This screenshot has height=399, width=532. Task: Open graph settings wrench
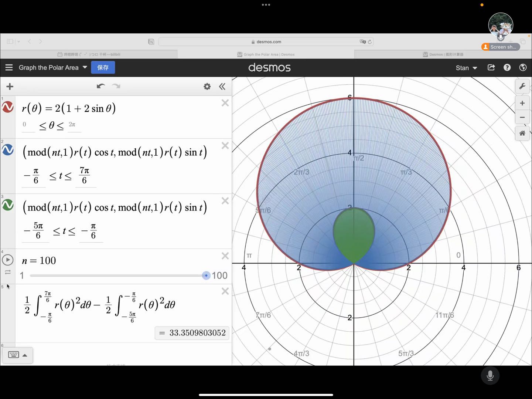[x=522, y=87]
